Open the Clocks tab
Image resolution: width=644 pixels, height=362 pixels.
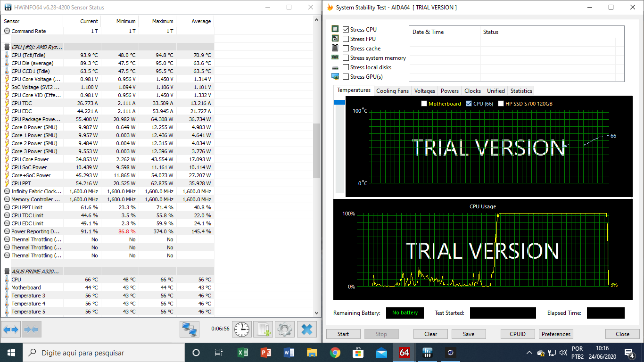pos(472,91)
